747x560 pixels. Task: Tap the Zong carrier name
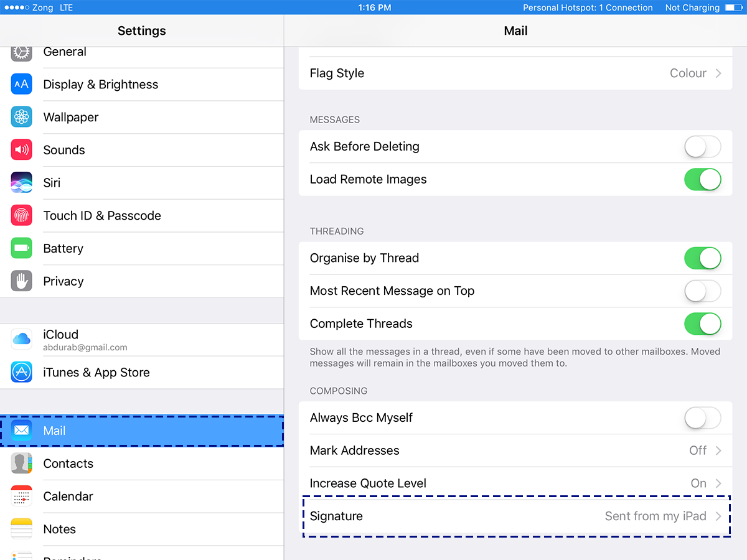(43, 7)
